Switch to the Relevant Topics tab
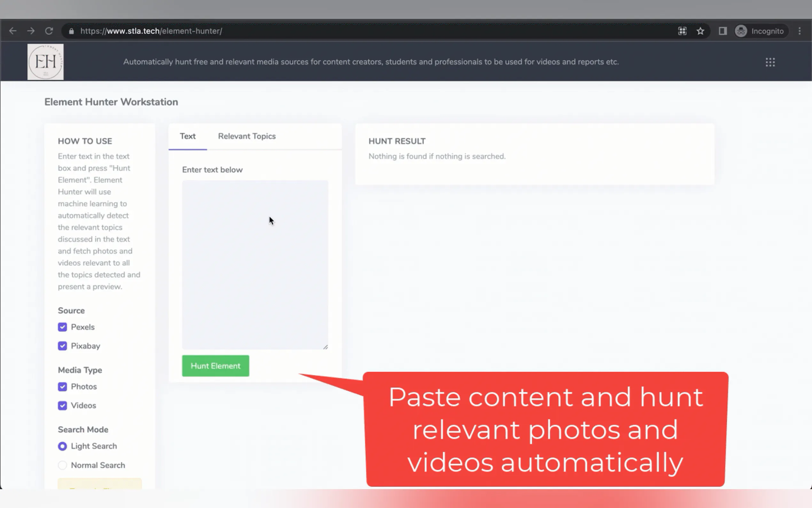812x508 pixels. [247, 136]
